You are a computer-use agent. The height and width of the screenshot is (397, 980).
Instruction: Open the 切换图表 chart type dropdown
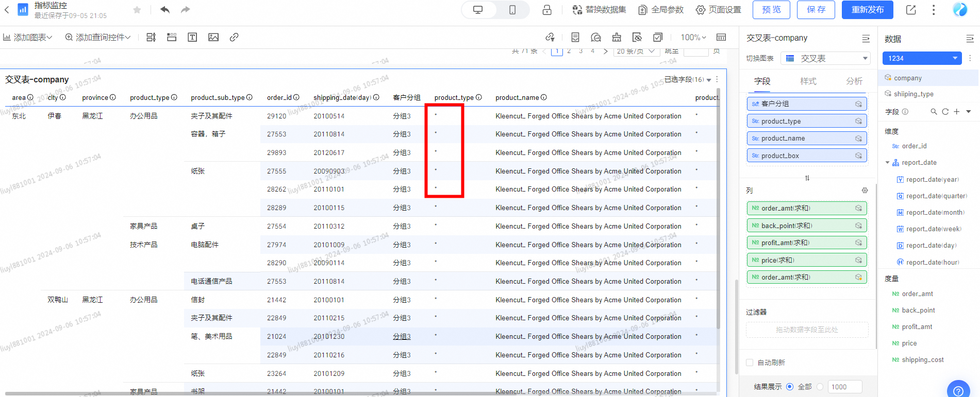coord(825,59)
